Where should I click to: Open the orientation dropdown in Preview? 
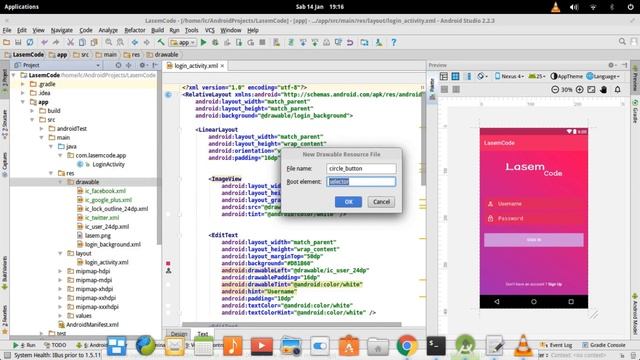482,76
